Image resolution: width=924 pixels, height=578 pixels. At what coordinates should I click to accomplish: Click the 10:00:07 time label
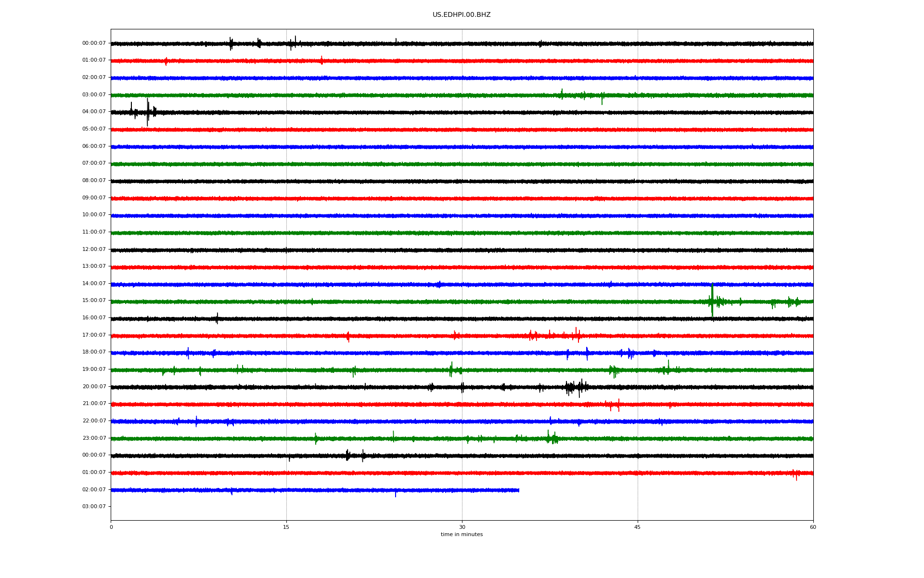coord(94,215)
